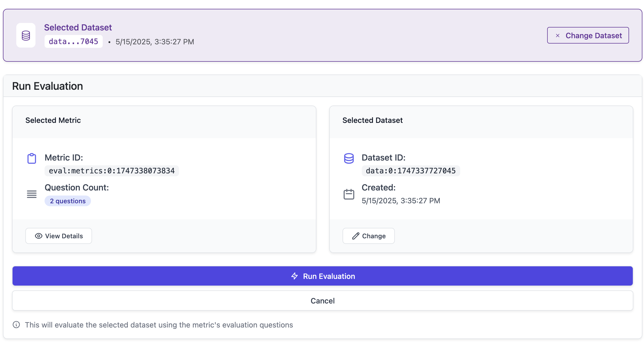The width and height of the screenshot is (644, 343).
Task: Click the 2 questions badge
Action: [68, 201]
